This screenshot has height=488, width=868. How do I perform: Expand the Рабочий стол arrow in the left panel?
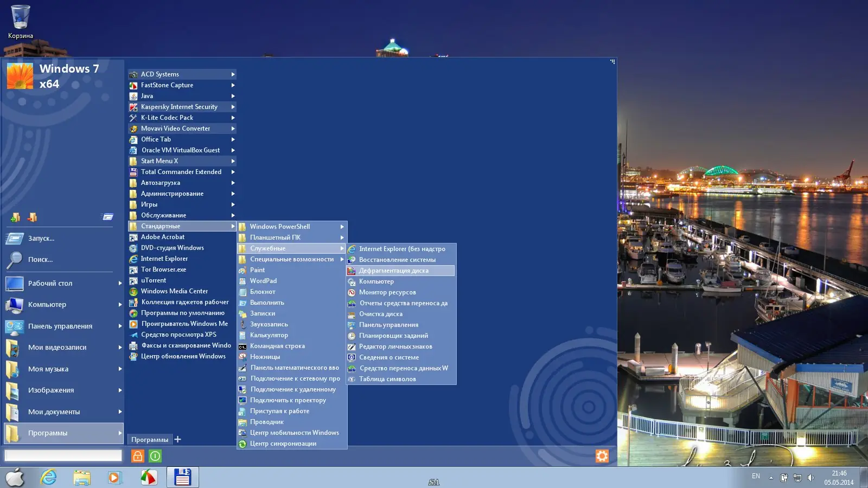point(120,283)
